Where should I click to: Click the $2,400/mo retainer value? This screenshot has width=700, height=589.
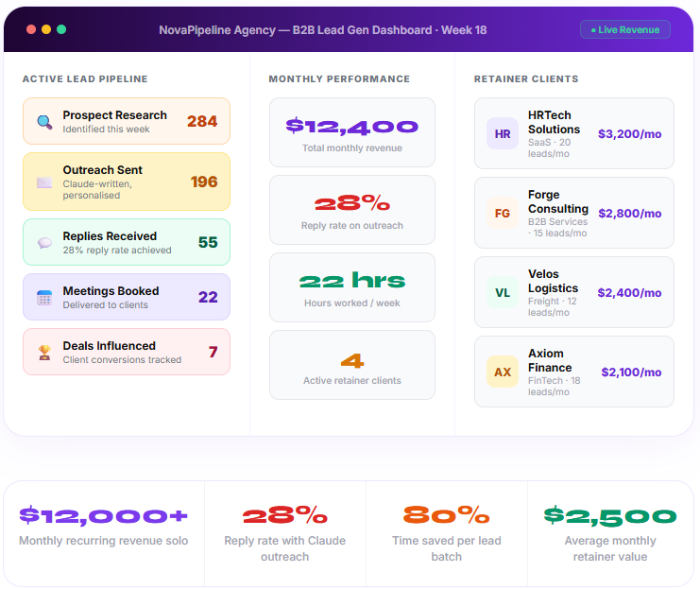[x=629, y=293]
